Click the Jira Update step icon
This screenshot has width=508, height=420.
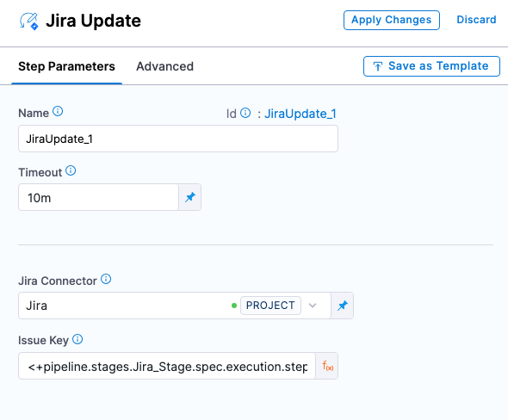click(29, 21)
